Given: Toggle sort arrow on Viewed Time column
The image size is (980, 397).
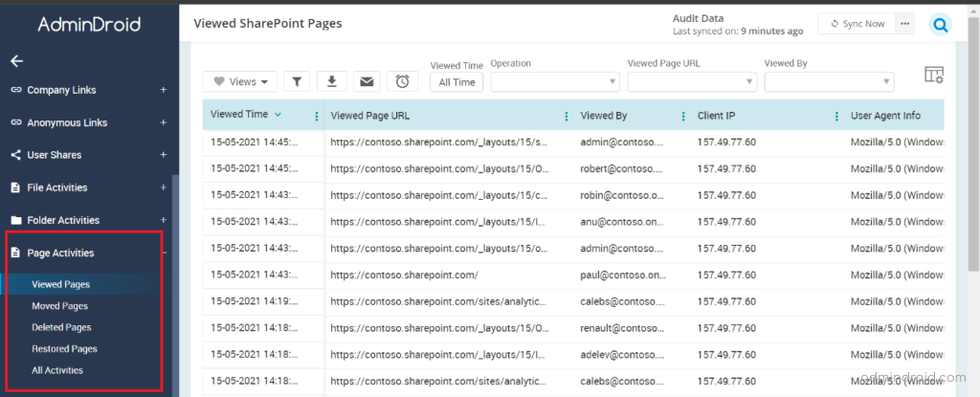Looking at the screenshot, I should pyautogui.click(x=278, y=115).
